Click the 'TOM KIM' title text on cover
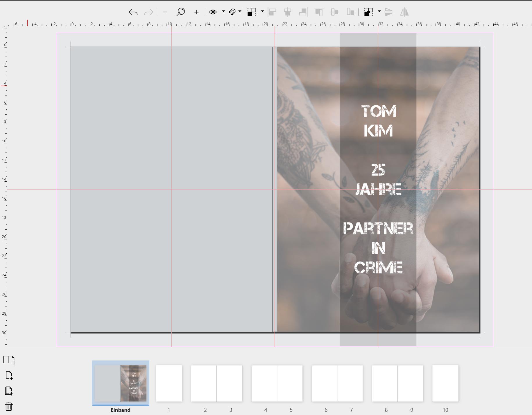Image resolution: width=532 pixels, height=415 pixels. tap(378, 121)
